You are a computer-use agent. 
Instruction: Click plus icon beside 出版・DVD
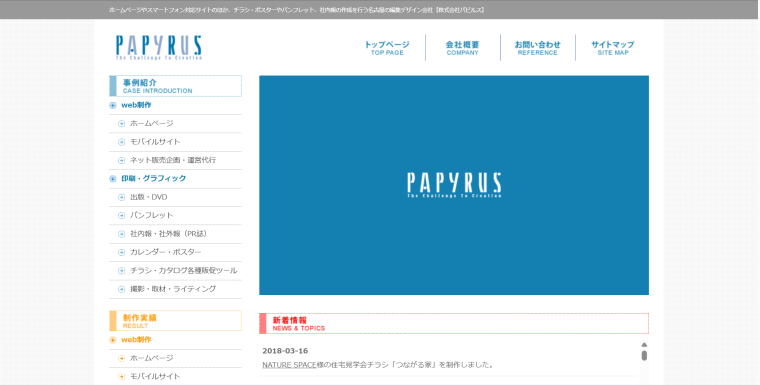tap(122, 197)
